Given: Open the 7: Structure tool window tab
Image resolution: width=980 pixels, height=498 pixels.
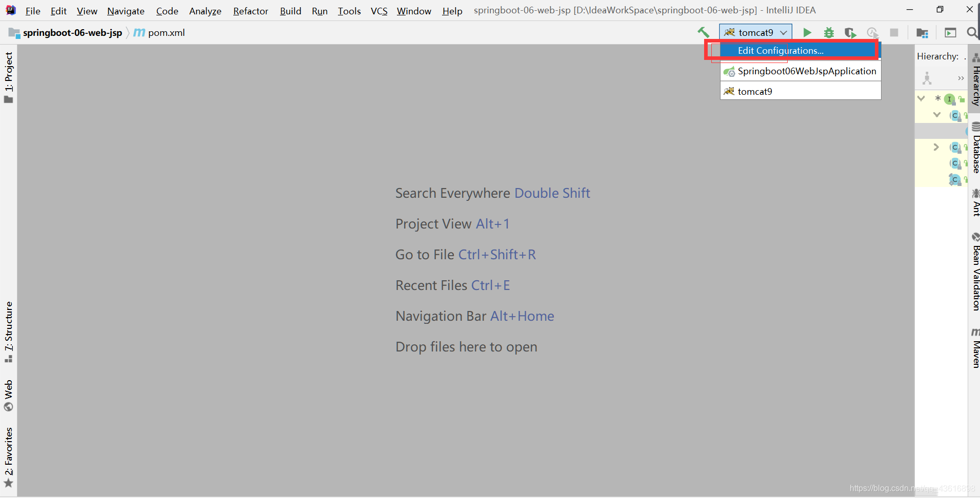Looking at the screenshot, I should pos(8,332).
